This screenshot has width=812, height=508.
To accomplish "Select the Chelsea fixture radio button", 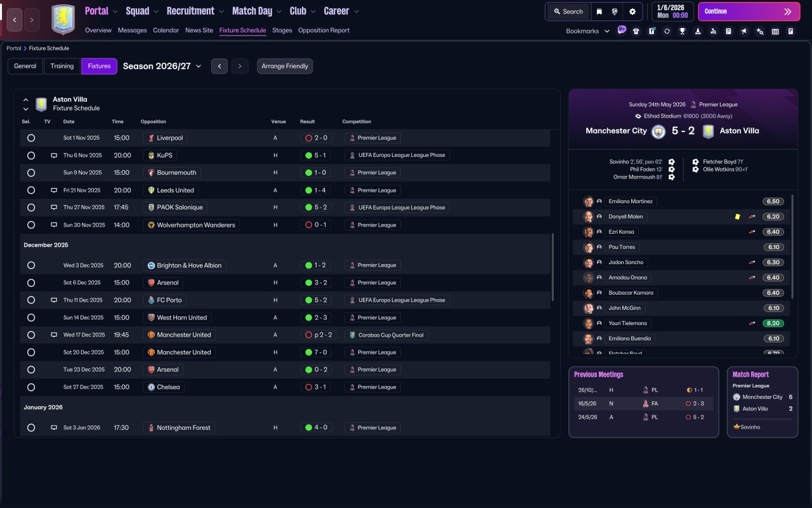I will pos(31,387).
